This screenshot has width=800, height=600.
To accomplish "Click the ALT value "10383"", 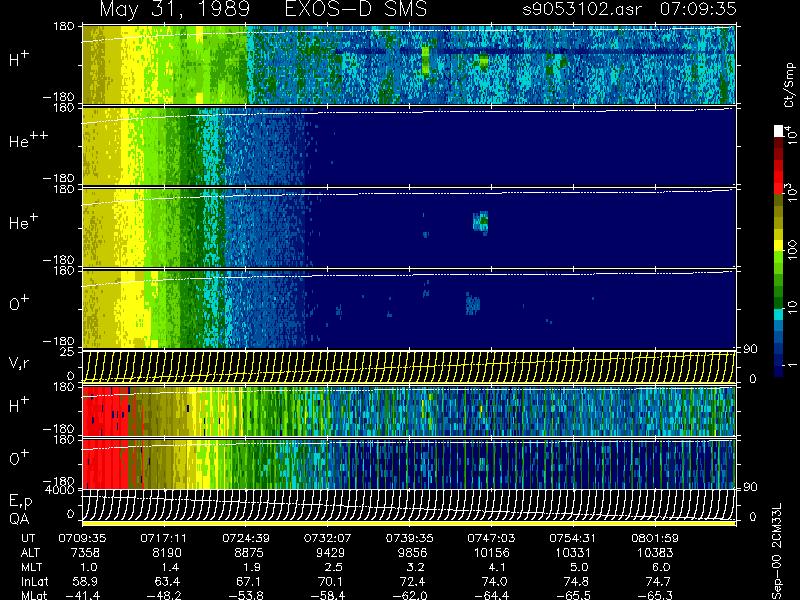I will click(x=655, y=553).
